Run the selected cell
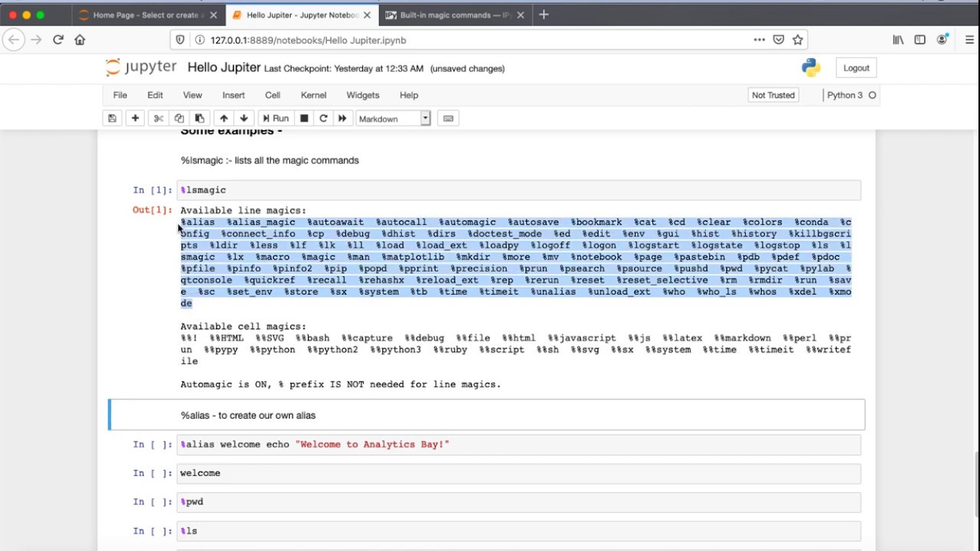980x551 pixels. tap(276, 119)
